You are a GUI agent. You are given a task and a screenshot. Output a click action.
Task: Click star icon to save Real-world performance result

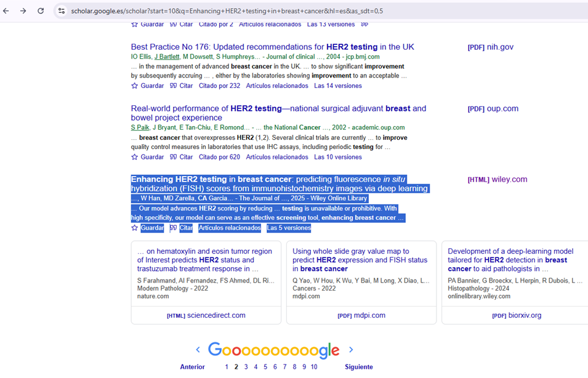(135, 157)
